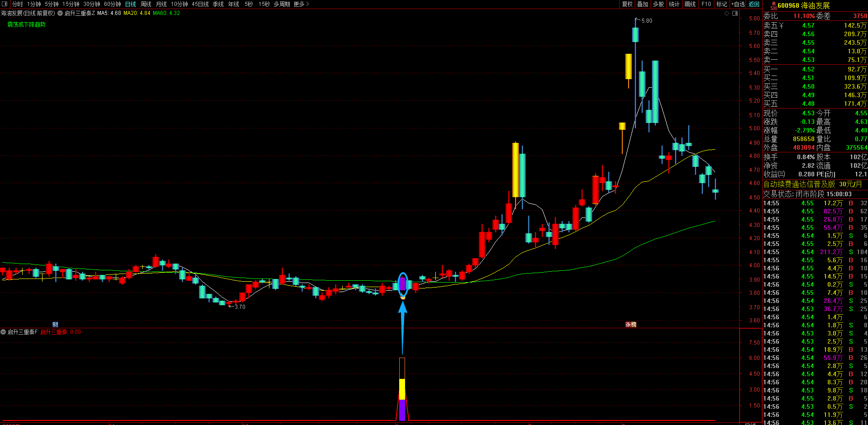The image size is (868, 425).
Task: Switch to 周线 period
Action: point(146,4)
